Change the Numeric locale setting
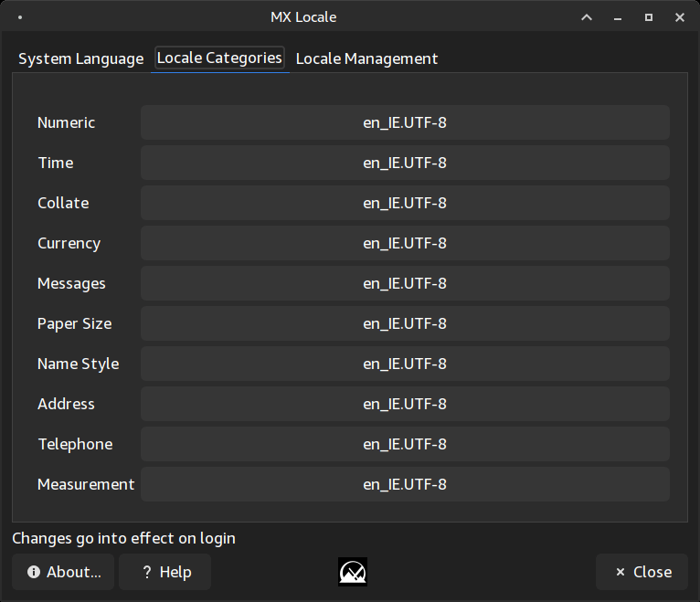 click(x=405, y=122)
